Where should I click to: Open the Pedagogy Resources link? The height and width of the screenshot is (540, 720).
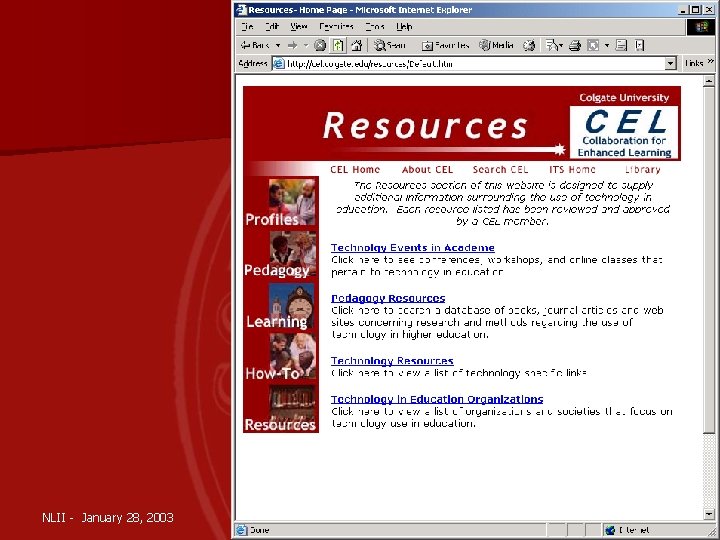click(x=388, y=298)
